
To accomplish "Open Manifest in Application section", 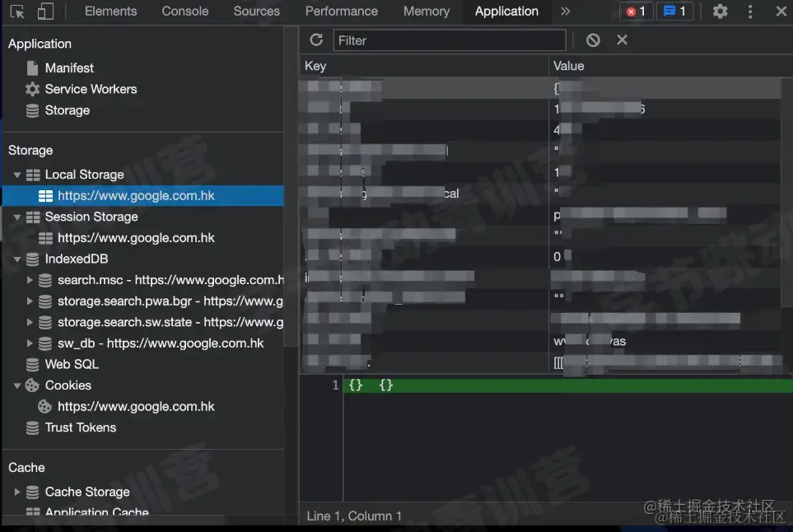I will point(69,68).
